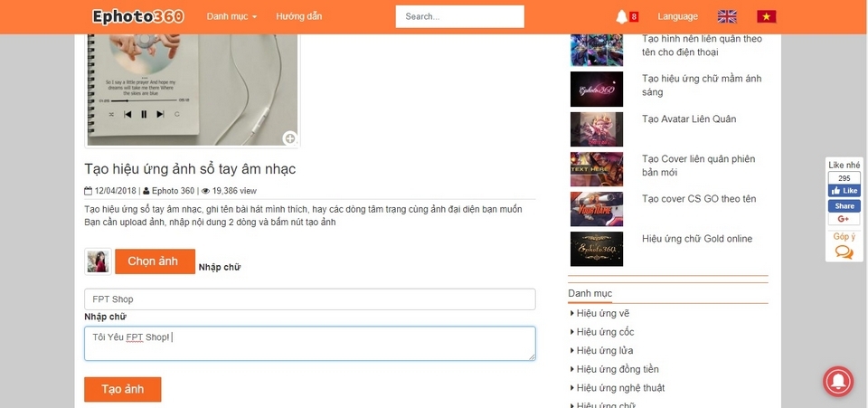Switch language via the UK flag
The image size is (868, 408).
[727, 16]
